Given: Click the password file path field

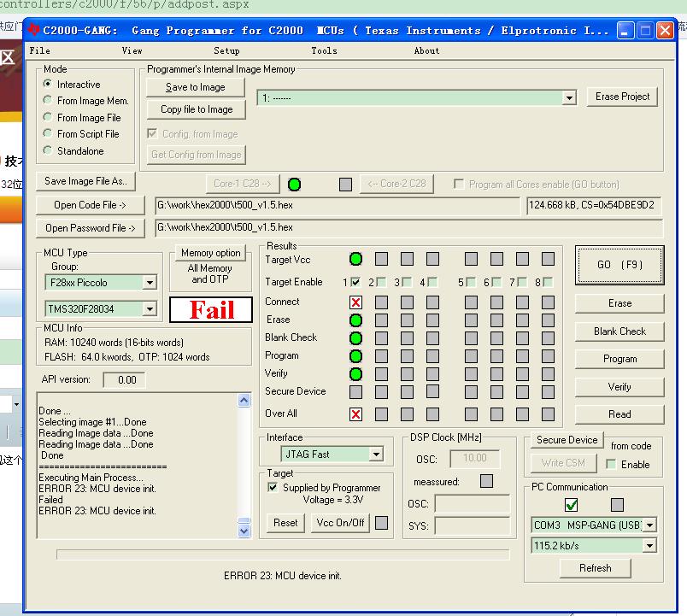Looking at the screenshot, I should click(408, 227).
